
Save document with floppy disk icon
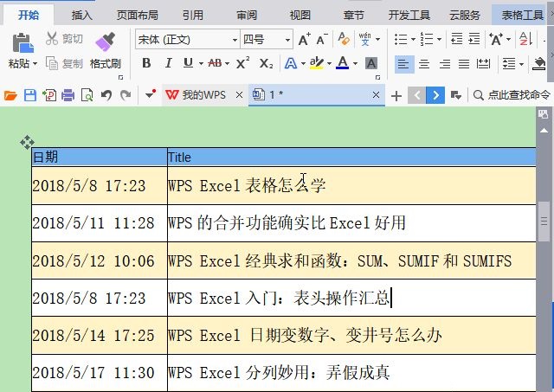(x=30, y=95)
